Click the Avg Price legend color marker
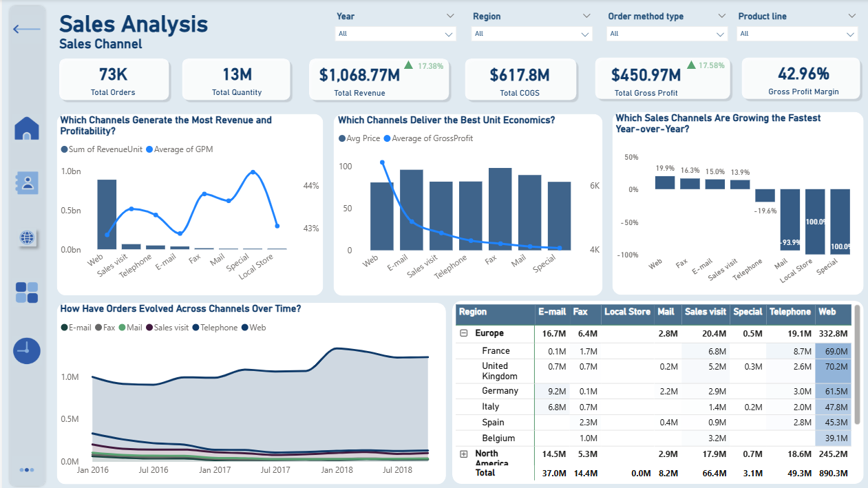 pos(342,138)
